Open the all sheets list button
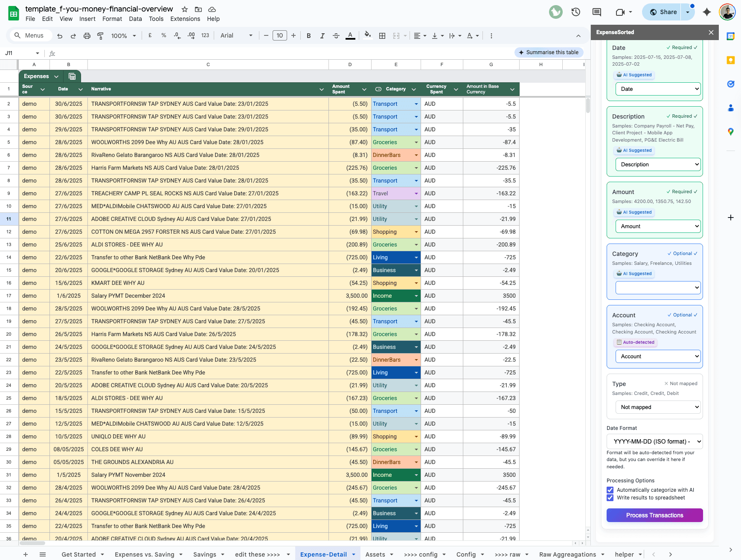 [x=43, y=554]
